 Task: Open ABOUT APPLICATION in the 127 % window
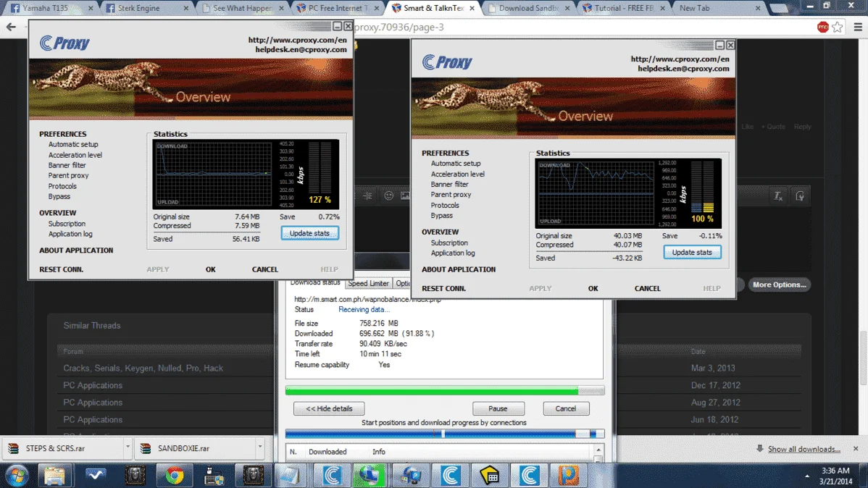(x=76, y=250)
